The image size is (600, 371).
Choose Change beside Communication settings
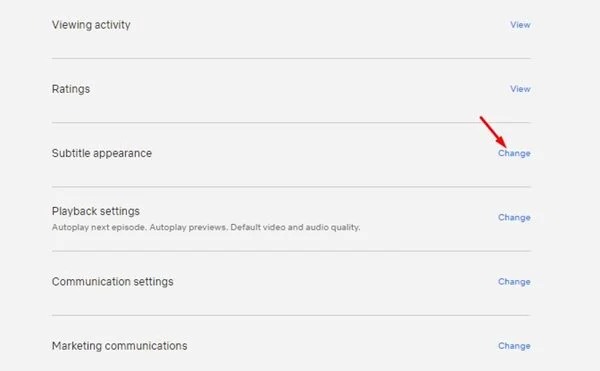[x=514, y=282]
